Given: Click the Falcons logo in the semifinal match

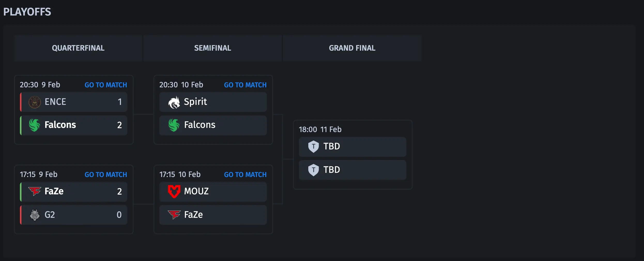Looking at the screenshot, I should [x=174, y=125].
